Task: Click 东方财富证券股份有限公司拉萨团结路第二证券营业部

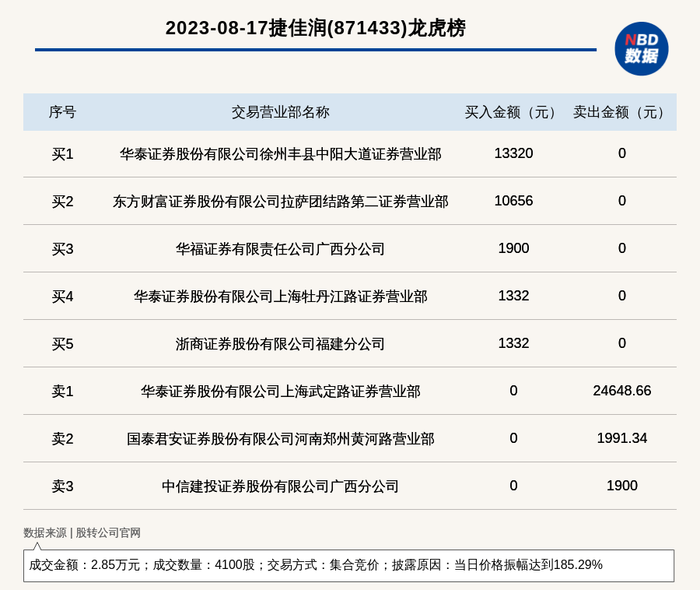Action: 280,202
